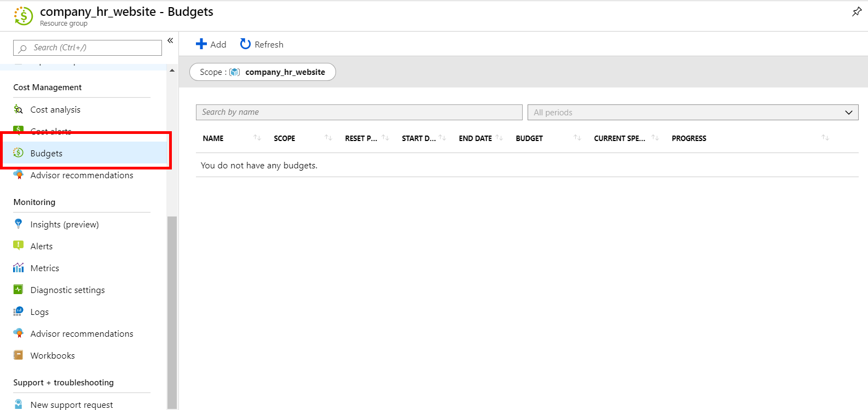Image resolution: width=868 pixels, height=410 pixels.
Task: Expand the All periods dropdown
Action: click(692, 112)
